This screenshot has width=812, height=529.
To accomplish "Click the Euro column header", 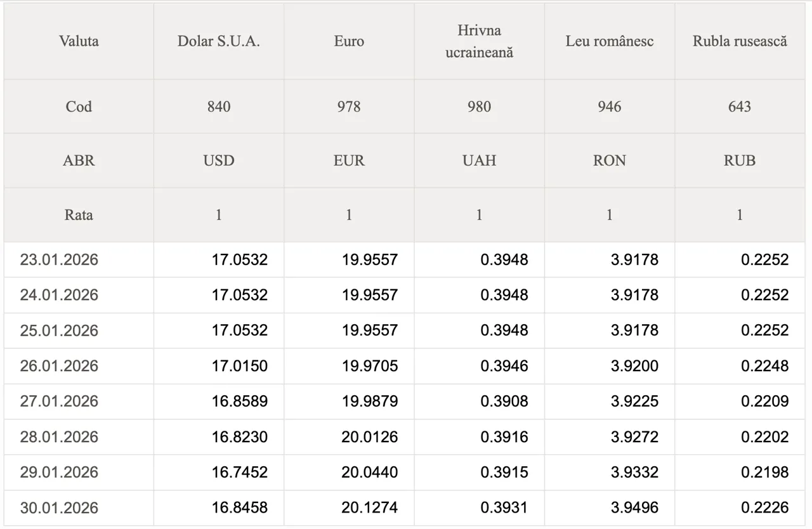I will [349, 42].
